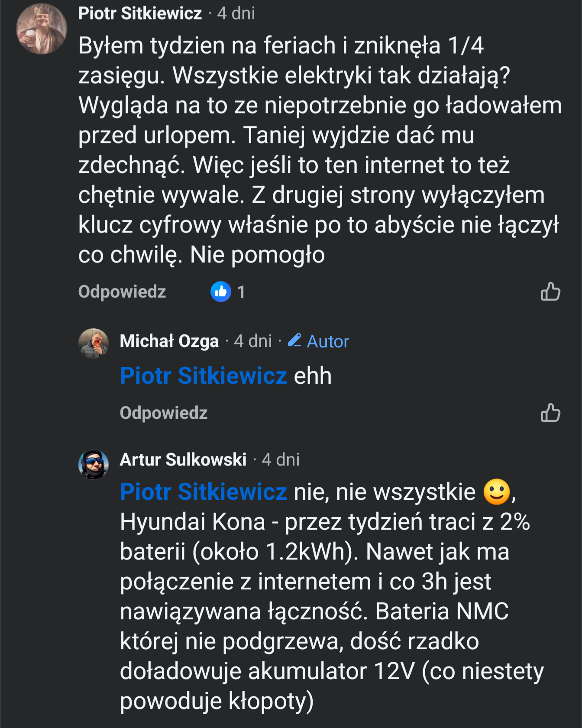Reply to Piotr Sitkiewicz's comment via Odpowiedz
Image resolution: width=582 pixels, height=728 pixels.
tap(122, 292)
